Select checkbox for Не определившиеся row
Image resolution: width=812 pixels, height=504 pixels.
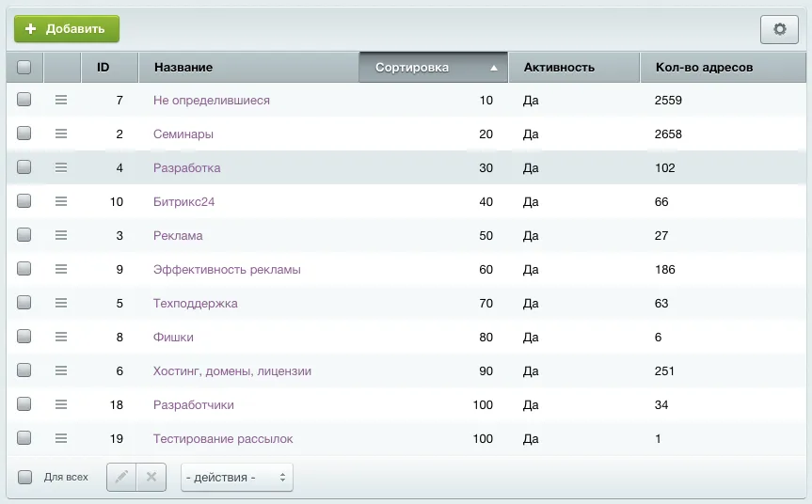click(24, 100)
